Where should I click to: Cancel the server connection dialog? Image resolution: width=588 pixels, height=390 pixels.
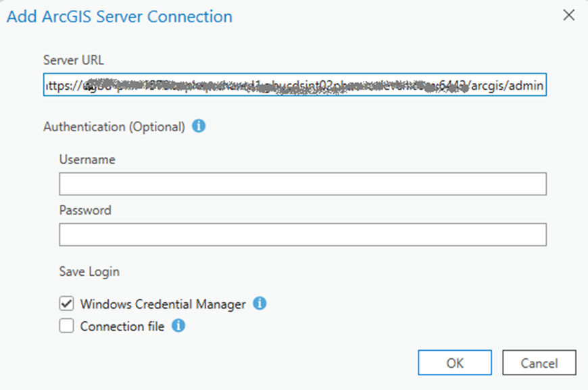click(x=539, y=362)
